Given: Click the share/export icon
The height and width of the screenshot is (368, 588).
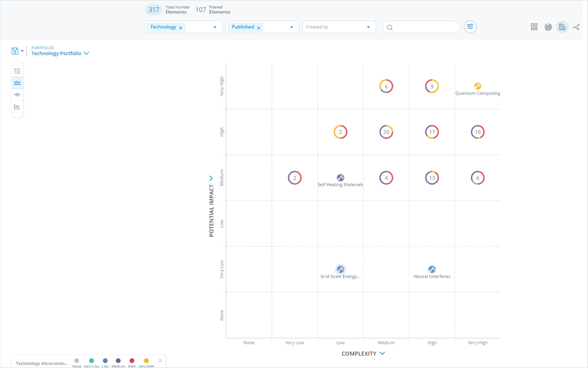Looking at the screenshot, I should pos(577,27).
